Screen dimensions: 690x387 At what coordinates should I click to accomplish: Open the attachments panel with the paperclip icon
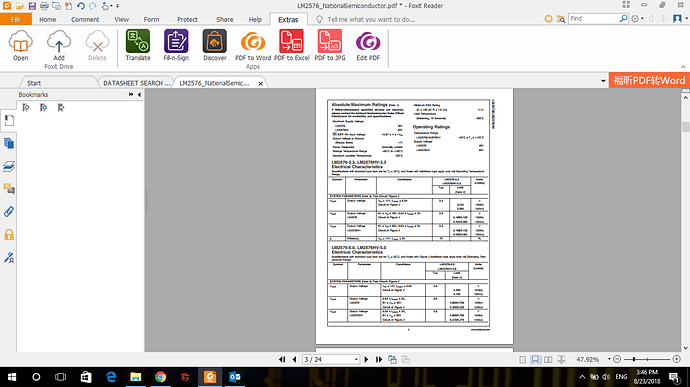(9, 212)
